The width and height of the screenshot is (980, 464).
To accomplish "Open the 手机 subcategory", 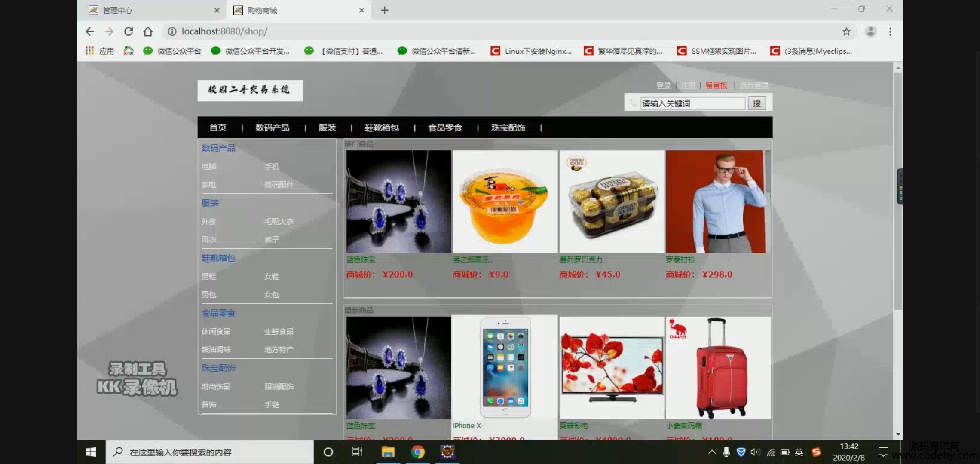I will pos(272,166).
